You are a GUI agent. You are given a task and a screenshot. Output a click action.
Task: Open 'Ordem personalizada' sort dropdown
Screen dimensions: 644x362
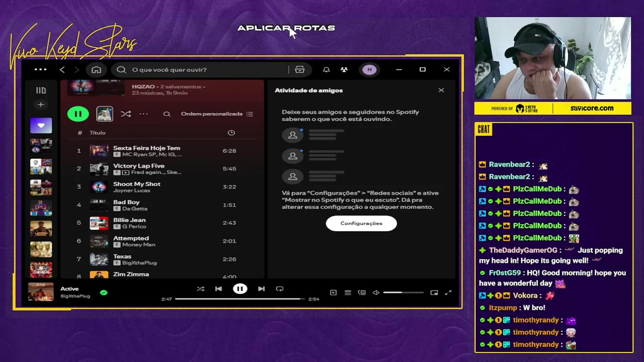click(x=217, y=114)
